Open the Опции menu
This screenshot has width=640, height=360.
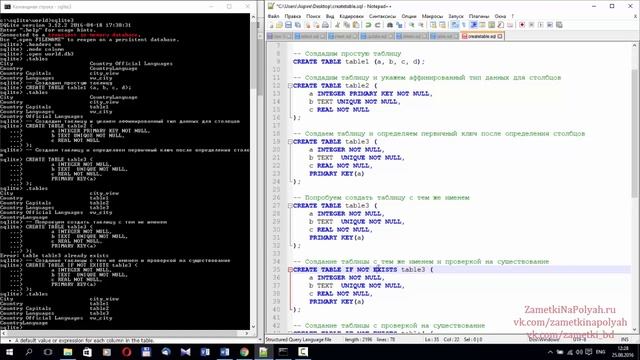[409, 16]
